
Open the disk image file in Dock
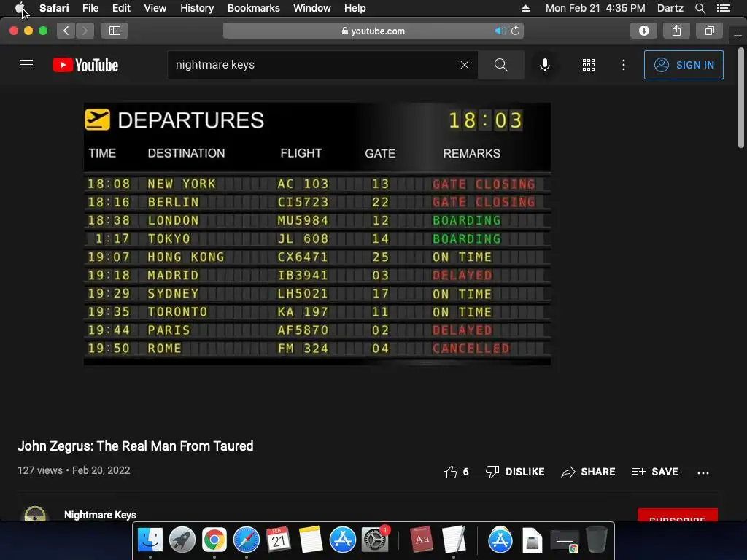point(532,540)
